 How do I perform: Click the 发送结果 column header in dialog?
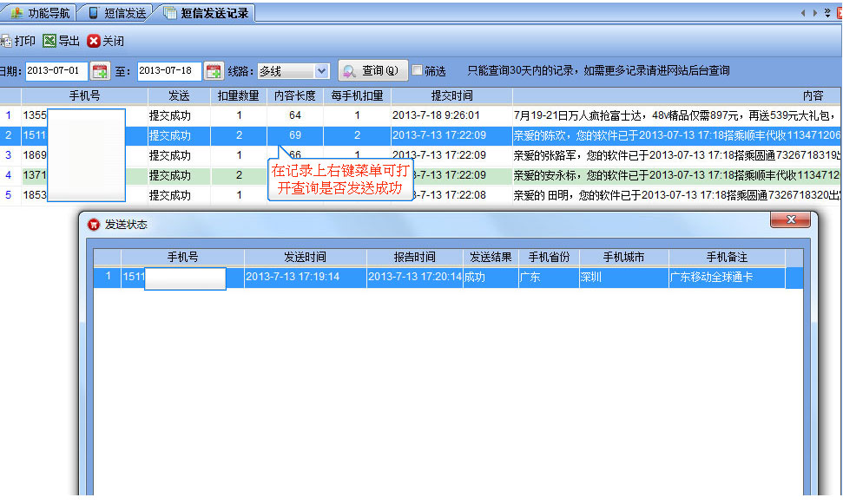[x=491, y=258]
